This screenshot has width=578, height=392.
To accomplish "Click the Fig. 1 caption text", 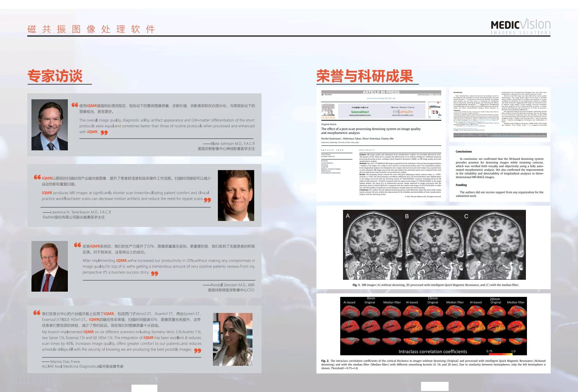I will point(436,285).
